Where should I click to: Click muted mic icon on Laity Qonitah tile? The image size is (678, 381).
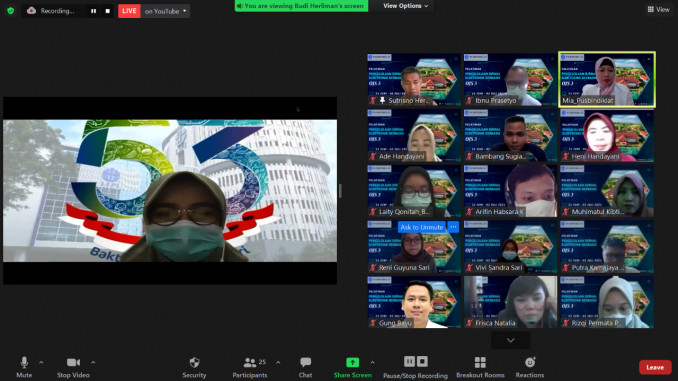(373, 211)
